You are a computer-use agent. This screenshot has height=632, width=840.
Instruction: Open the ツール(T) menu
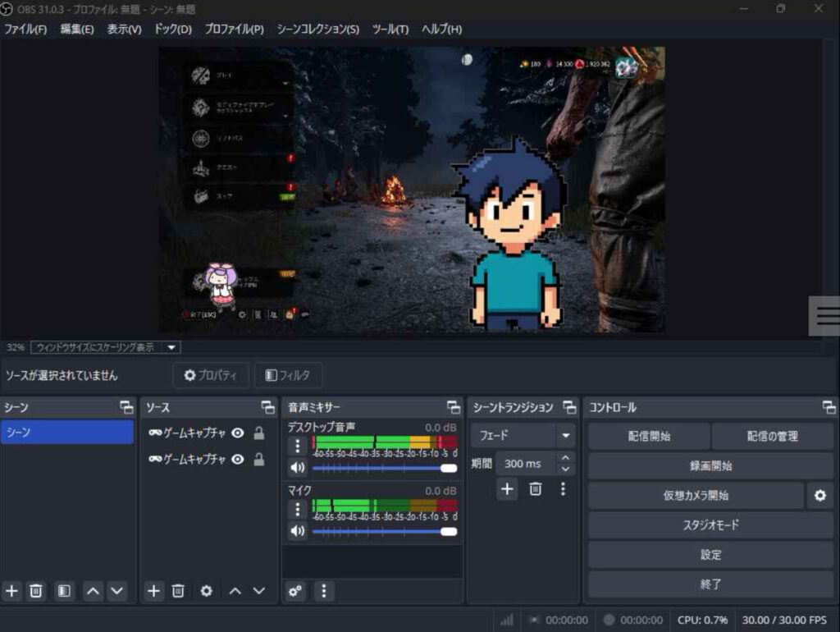390,29
